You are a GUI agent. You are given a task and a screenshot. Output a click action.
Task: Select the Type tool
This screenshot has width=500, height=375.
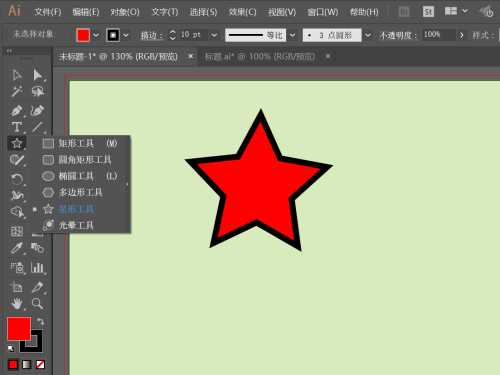(17, 127)
